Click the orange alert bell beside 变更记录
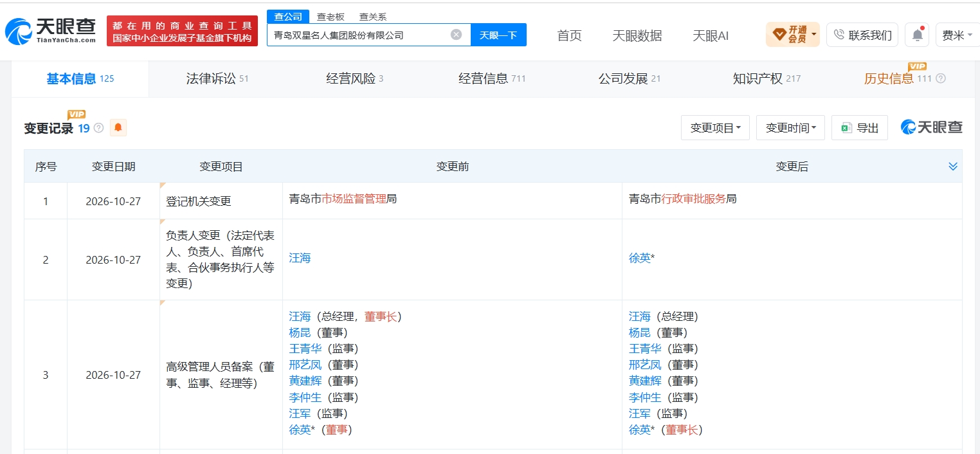Screen dimensions: 980x454 (118, 128)
